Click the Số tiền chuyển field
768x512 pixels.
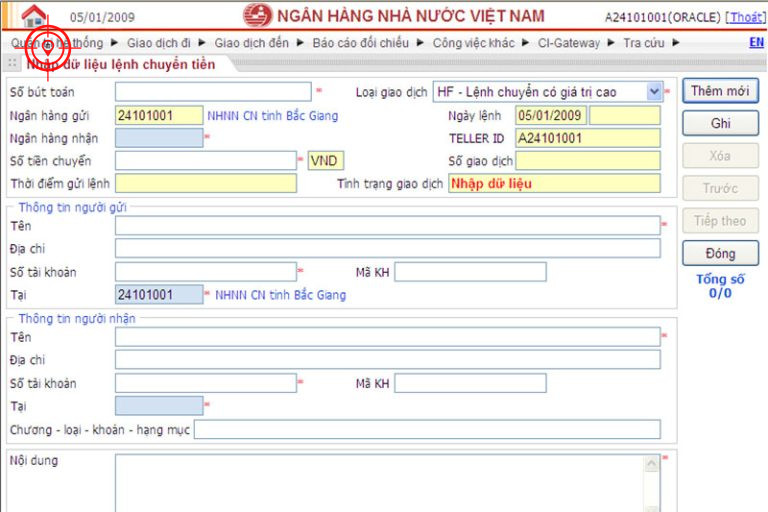(206, 161)
